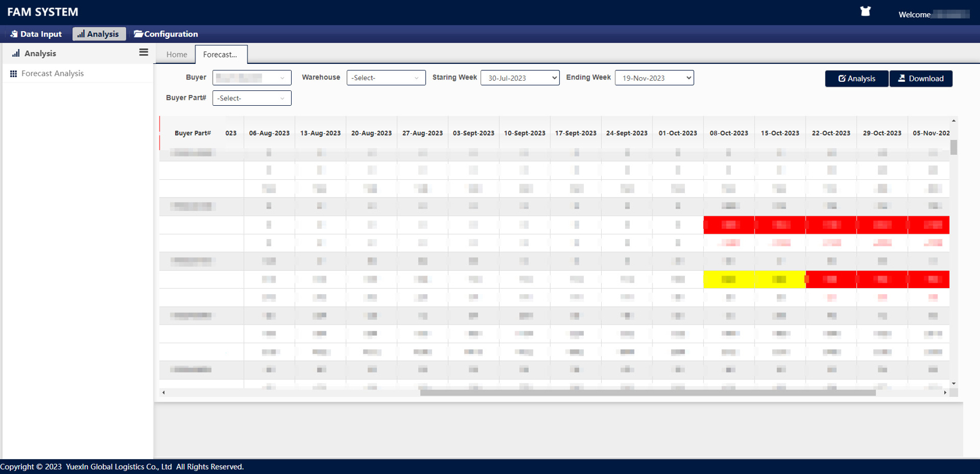
Task: Click the Analysis bar chart sidebar icon
Action: click(16, 53)
